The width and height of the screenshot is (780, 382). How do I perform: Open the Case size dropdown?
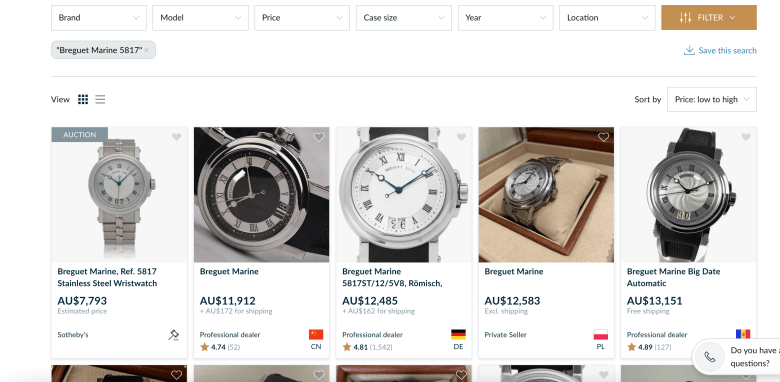(403, 18)
